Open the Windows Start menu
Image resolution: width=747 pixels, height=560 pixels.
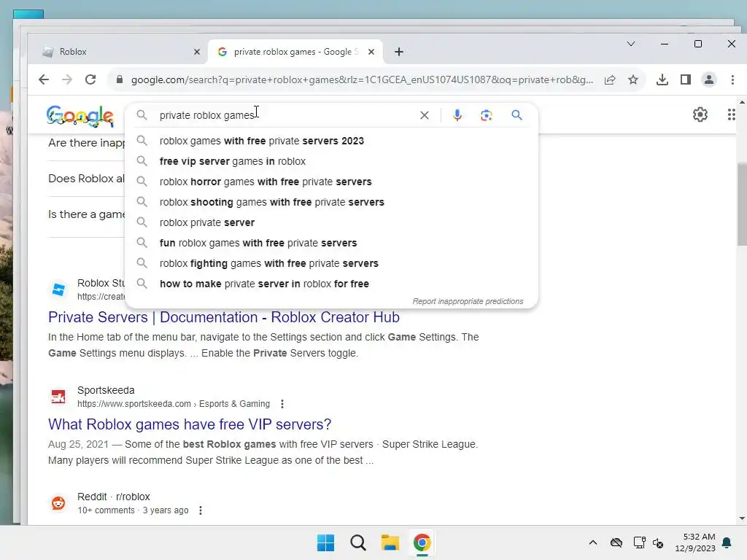pyautogui.click(x=326, y=542)
